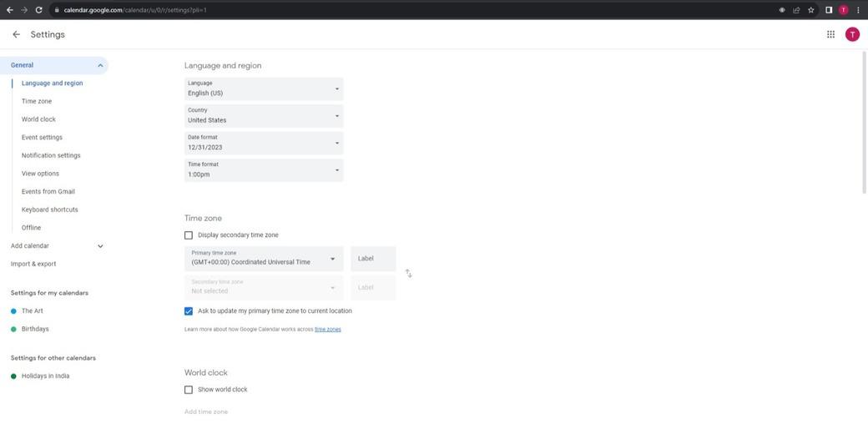Open the Google apps grid
868x444 pixels.
coord(830,34)
